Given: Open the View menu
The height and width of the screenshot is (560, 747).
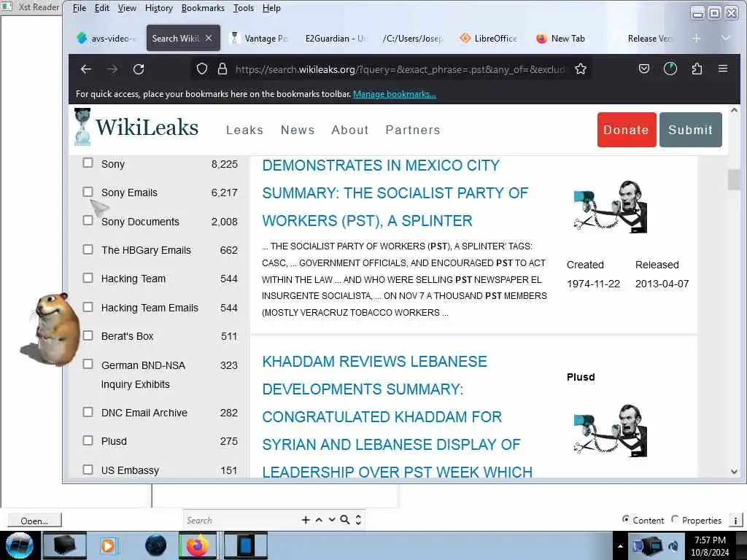Looking at the screenshot, I should [x=127, y=8].
